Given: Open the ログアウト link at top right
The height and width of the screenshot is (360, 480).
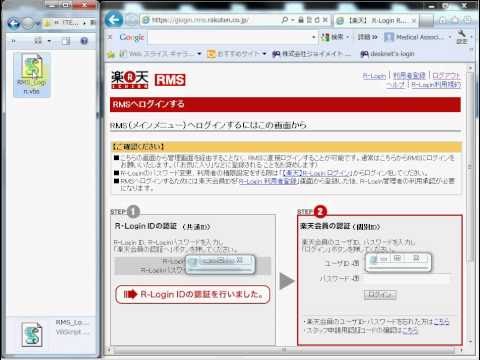Looking at the screenshot, I should pos(446,76).
